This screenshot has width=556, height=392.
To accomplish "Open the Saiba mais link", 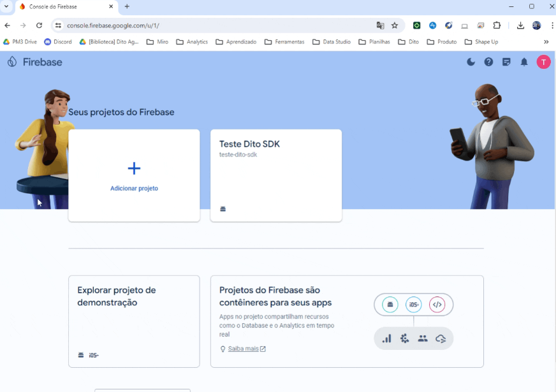I will [x=244, y=349].
